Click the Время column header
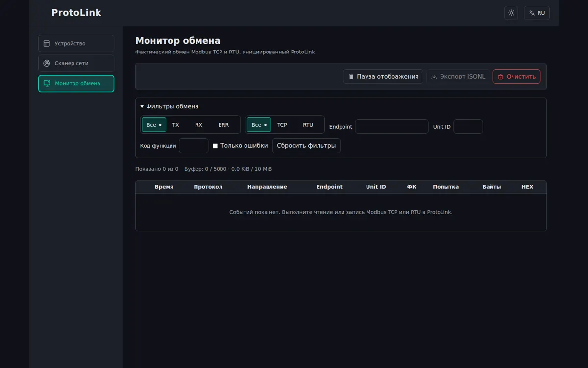This screenshot has height=368, width=588. pos(164,187)
